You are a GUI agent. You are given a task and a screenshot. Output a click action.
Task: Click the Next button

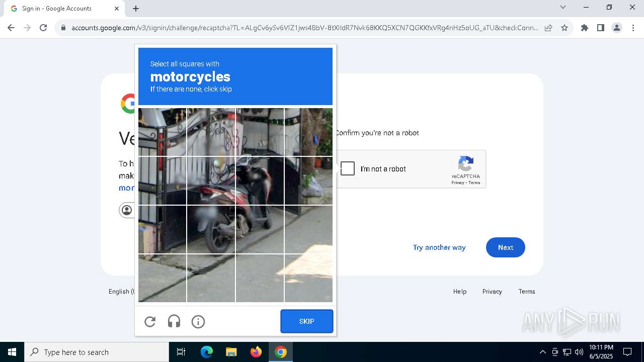click(505, 247)
